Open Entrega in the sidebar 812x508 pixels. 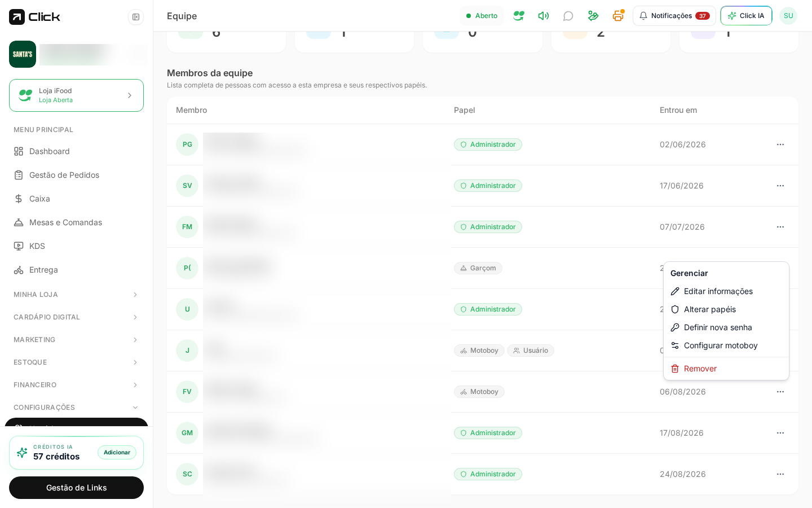click(76, 270)
